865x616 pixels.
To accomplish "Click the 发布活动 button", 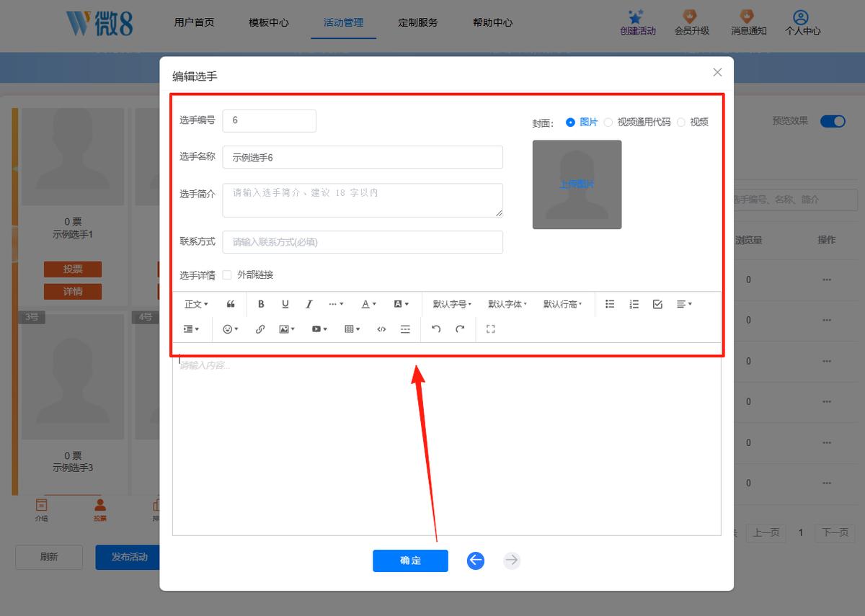I will (129, 557).
